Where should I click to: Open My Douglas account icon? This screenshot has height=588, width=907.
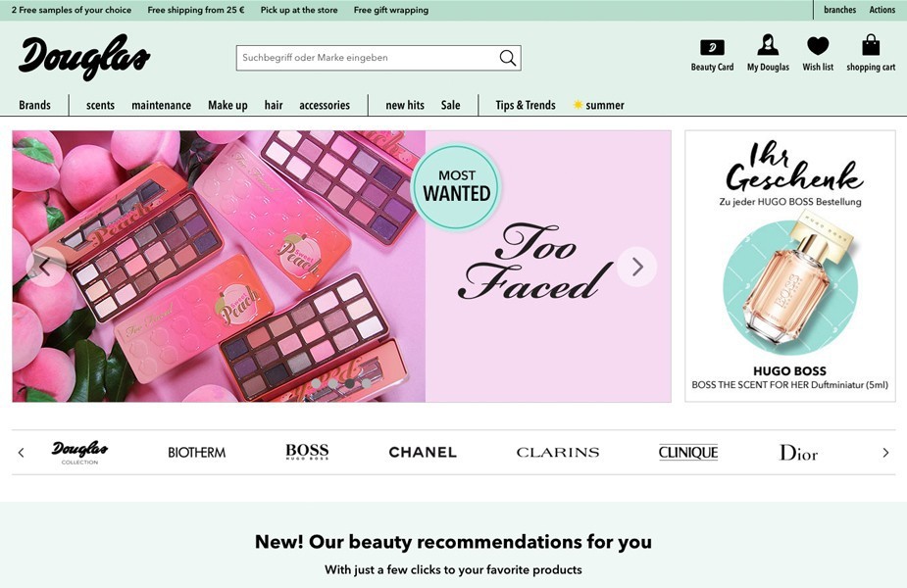(x=768, y=44)
